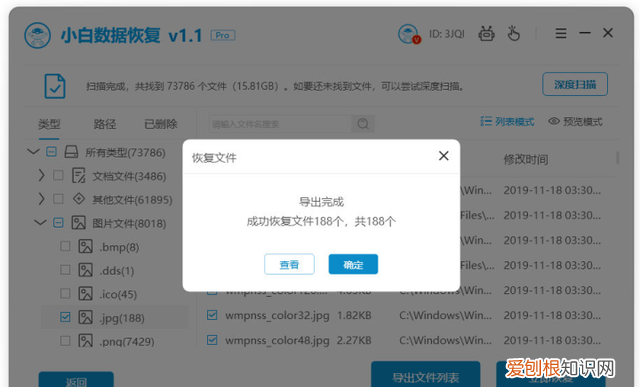
Task: Check the .png(7429) checkbox
Action: coord(65,341)
